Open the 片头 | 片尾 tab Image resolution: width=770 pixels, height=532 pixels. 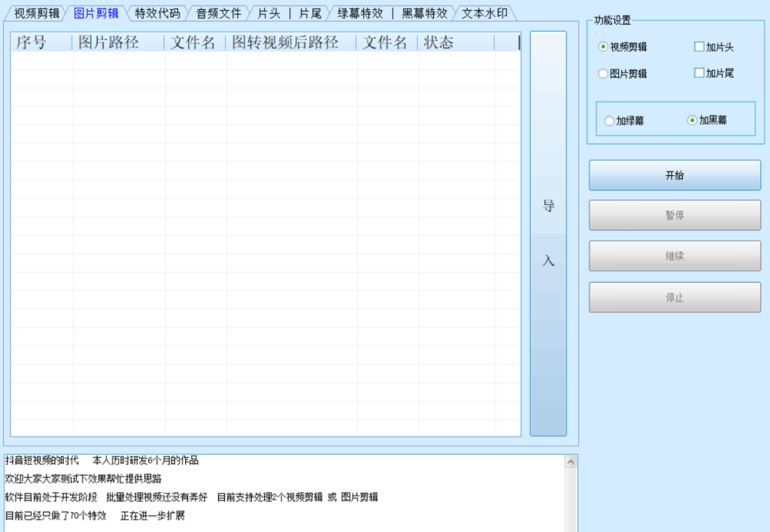pos(289,13)
